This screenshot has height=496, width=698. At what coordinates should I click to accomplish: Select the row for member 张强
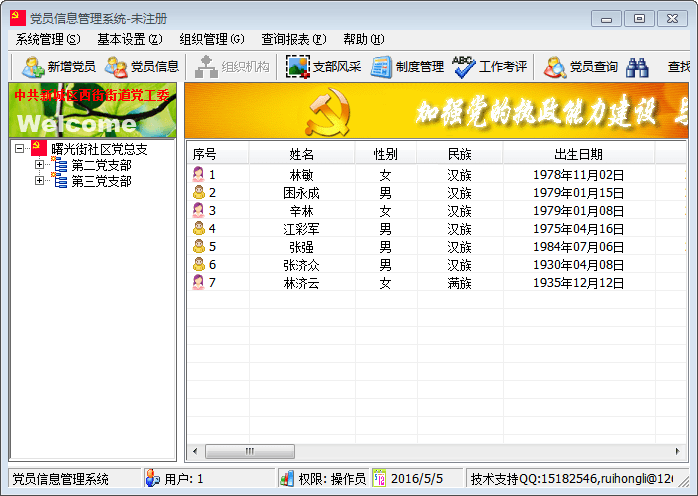click(x=301, y=246)
